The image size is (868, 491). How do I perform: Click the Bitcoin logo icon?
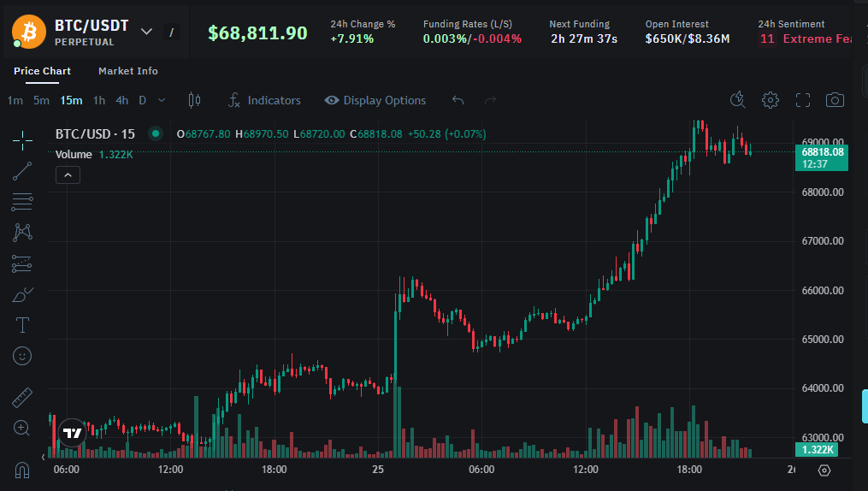(29, 32)
